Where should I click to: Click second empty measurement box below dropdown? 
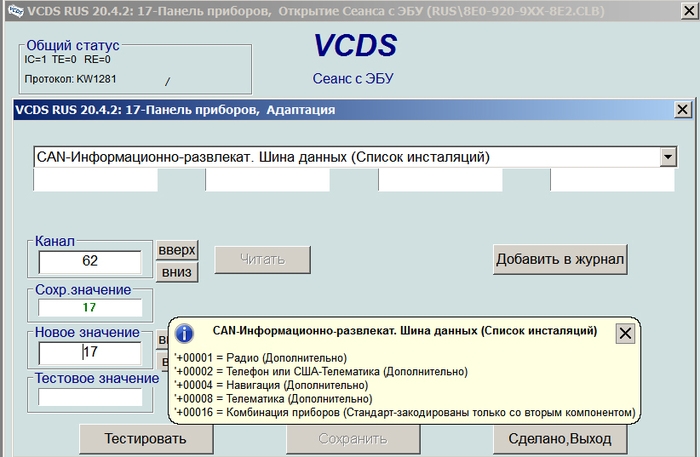pos(268,180)
